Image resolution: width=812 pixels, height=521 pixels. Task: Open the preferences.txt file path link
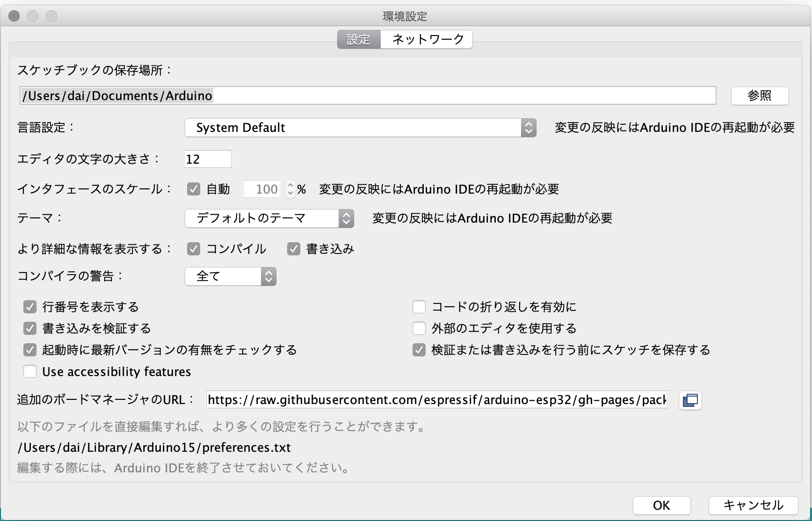pos(154,448)
